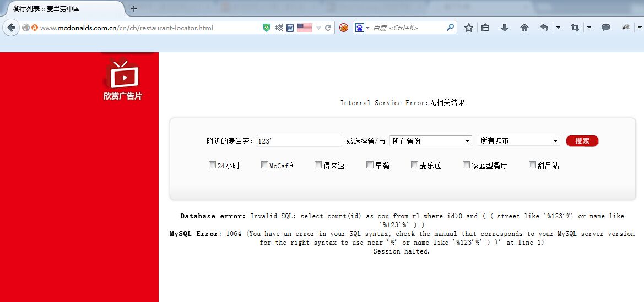Viewport: 644px width, 302px height.
Task: Check the 家庭型餐厅 checkbox
Action: pyautogui.click(x=466, y=165)
